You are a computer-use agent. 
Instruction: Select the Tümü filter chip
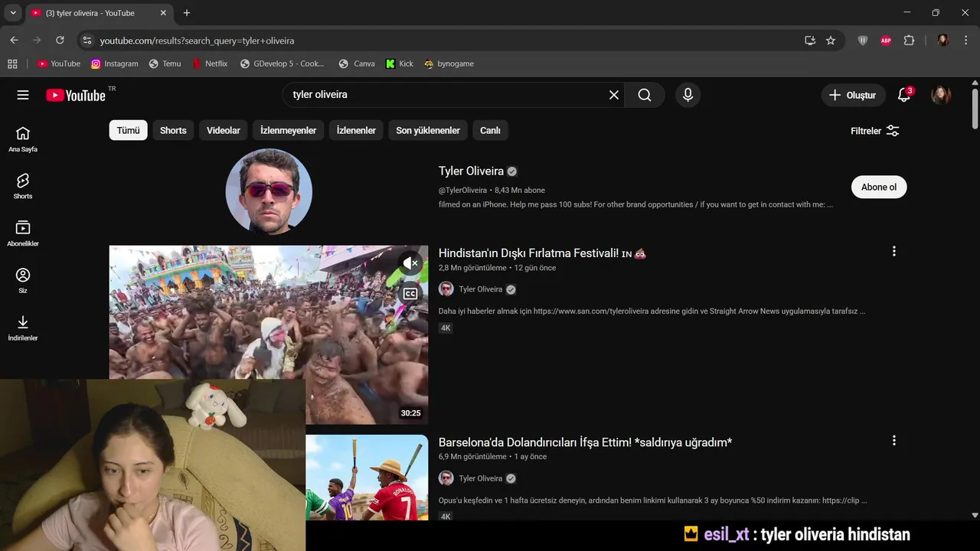click(128, 130)
